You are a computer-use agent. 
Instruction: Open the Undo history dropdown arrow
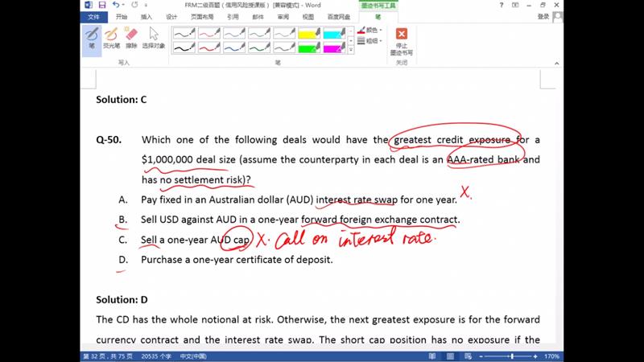123,5
